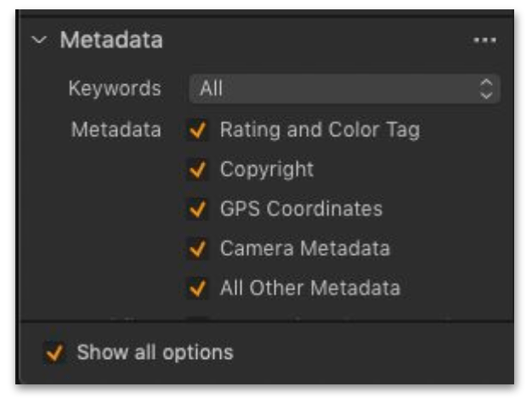Click the Copyright option label
The width and height of the screenshot is (532, 398).
[266, 169]
